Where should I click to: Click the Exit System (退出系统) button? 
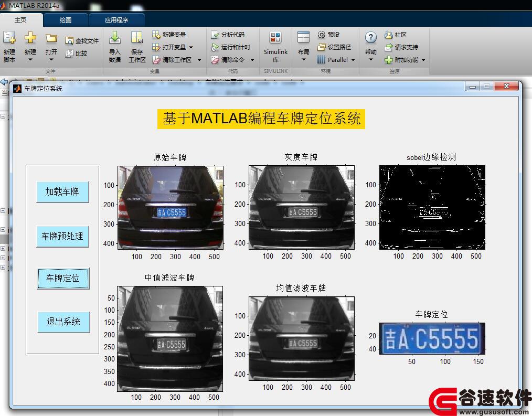click(x=63, y=322)
